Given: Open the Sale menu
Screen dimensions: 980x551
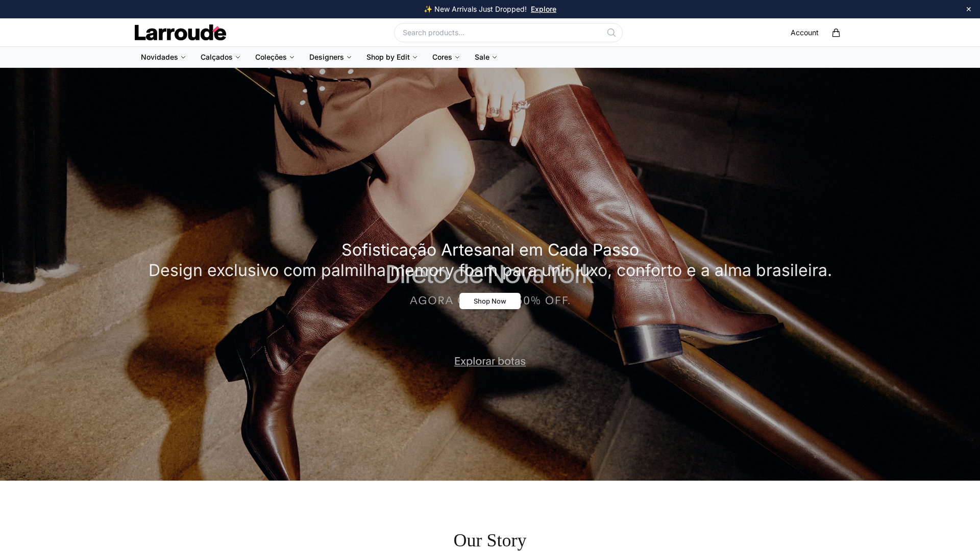Looking at the screenshot, I should [486, 57].
